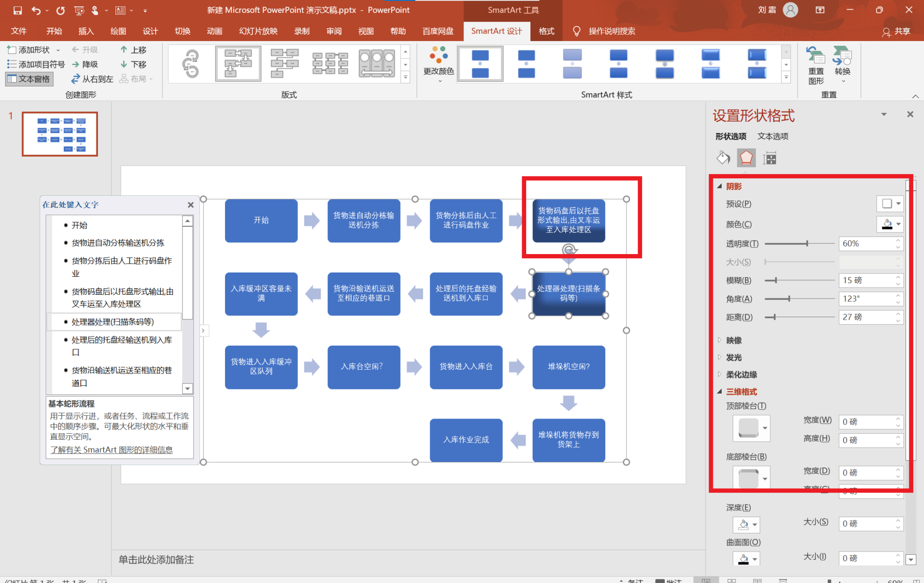Open the shadow color (颜色) picker
The image size is (924, 583).
pyautogui.click(x=890, y=224)
